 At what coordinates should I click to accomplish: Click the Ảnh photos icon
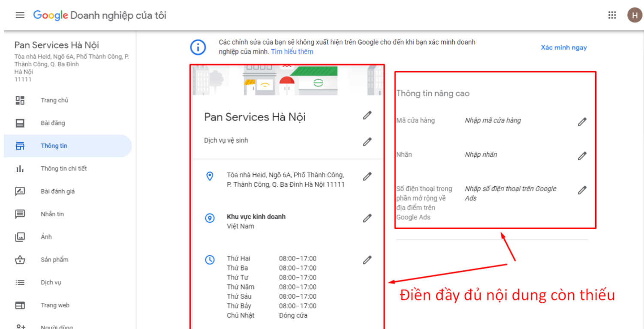[20, 237]
